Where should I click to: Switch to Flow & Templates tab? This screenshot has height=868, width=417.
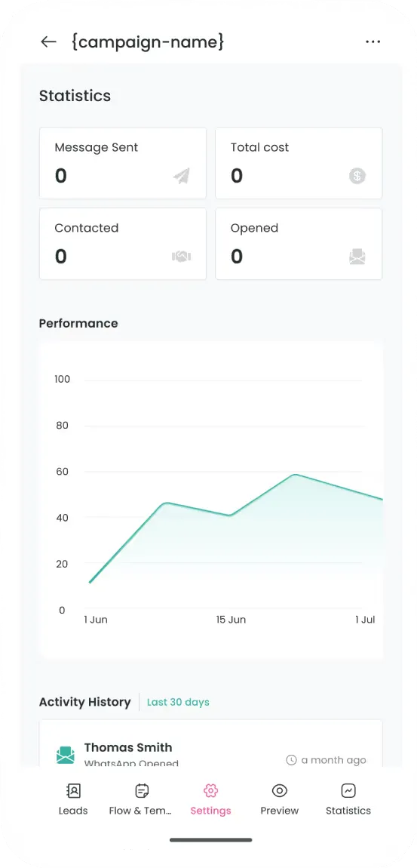(140, 800)
